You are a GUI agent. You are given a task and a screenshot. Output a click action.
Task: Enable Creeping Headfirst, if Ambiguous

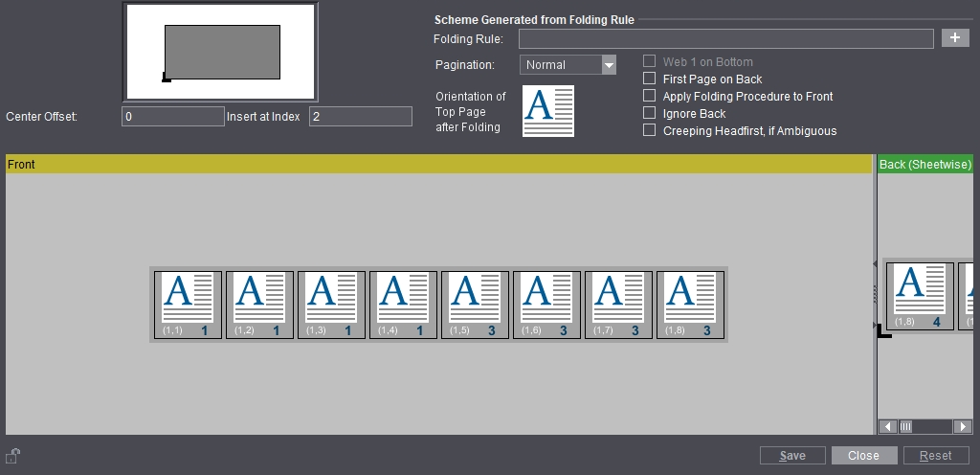click(650, 131)
